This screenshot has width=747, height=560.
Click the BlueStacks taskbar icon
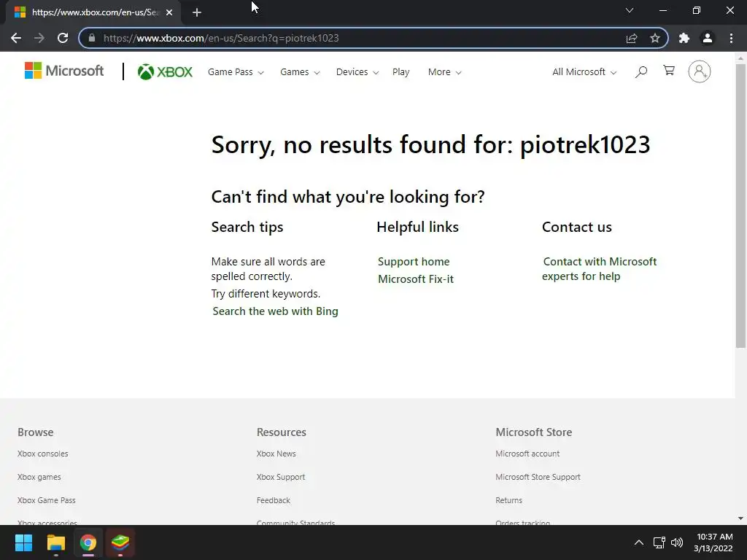click(x=120, y=542)
